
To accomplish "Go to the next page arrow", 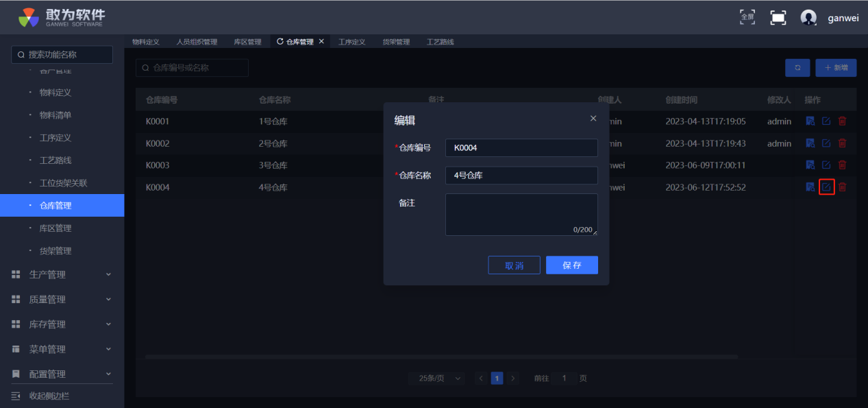I will [513, 379].
